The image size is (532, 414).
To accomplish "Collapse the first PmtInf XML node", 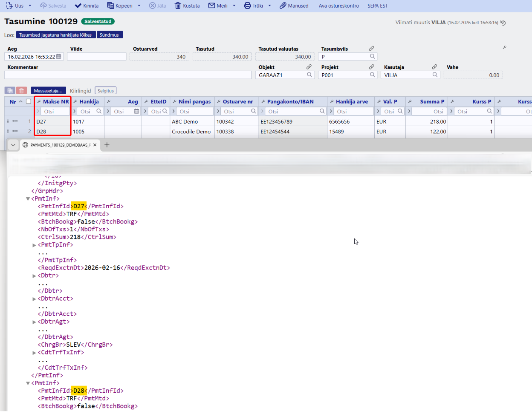I will [28, 199].
